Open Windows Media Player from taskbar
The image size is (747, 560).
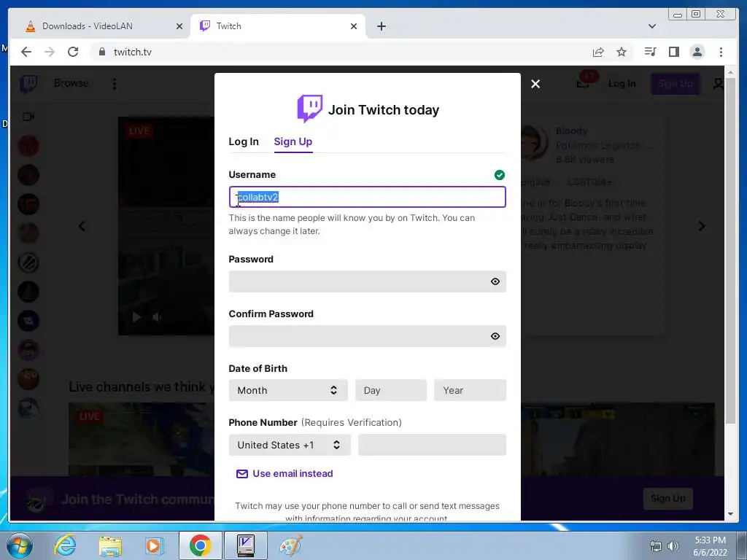[x=153, y=545]
